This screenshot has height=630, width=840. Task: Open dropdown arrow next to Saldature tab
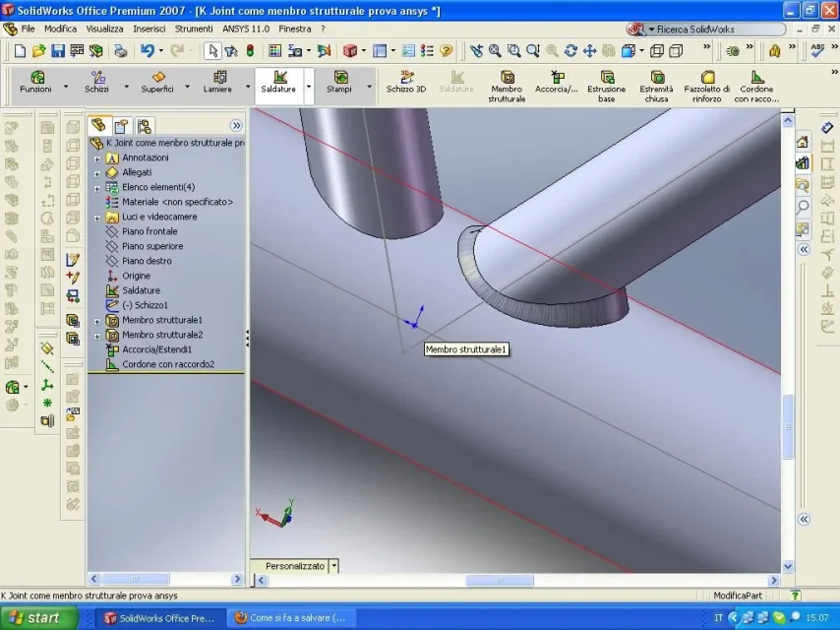pos(309,87)
